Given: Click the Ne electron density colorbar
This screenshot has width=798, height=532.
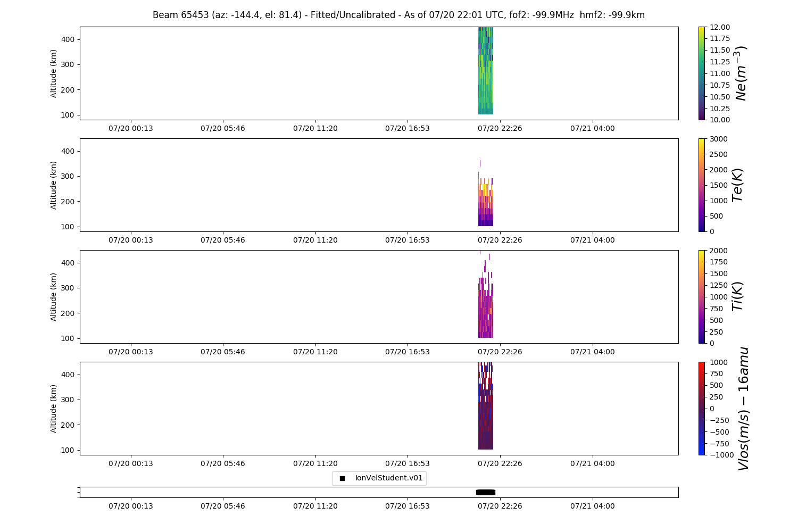Looking at the screenshot, I should 702,73.
